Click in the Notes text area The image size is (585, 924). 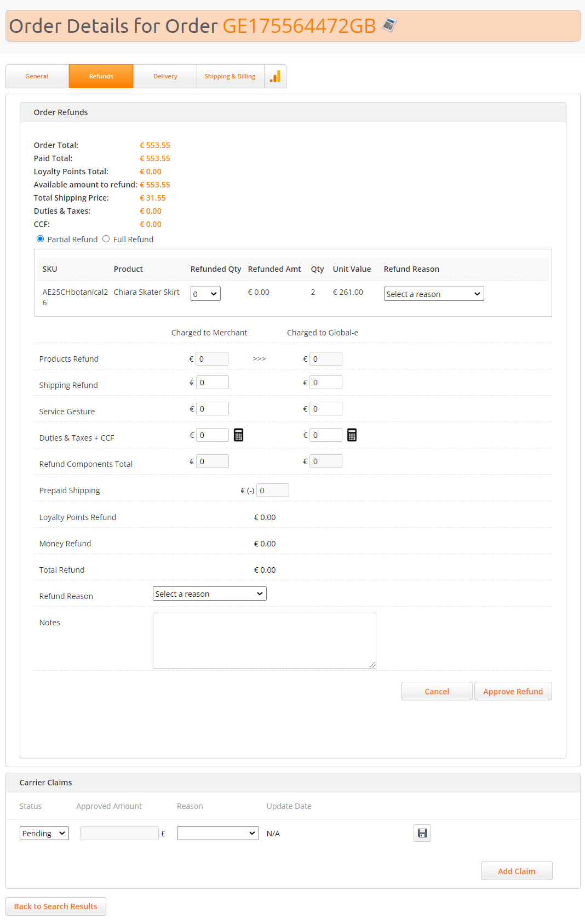pos(264,640)
